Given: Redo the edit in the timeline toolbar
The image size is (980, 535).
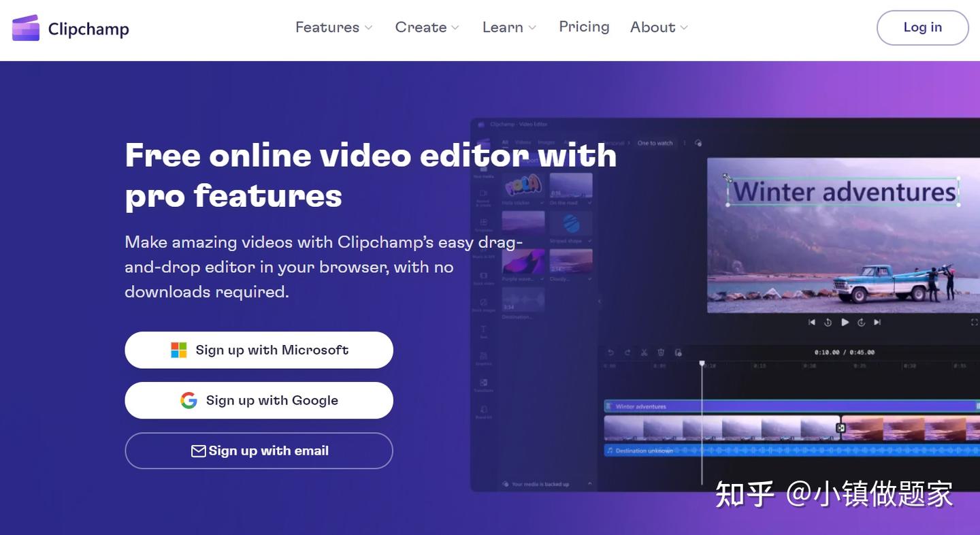Looking at the screenshot, I should [627, 352].
